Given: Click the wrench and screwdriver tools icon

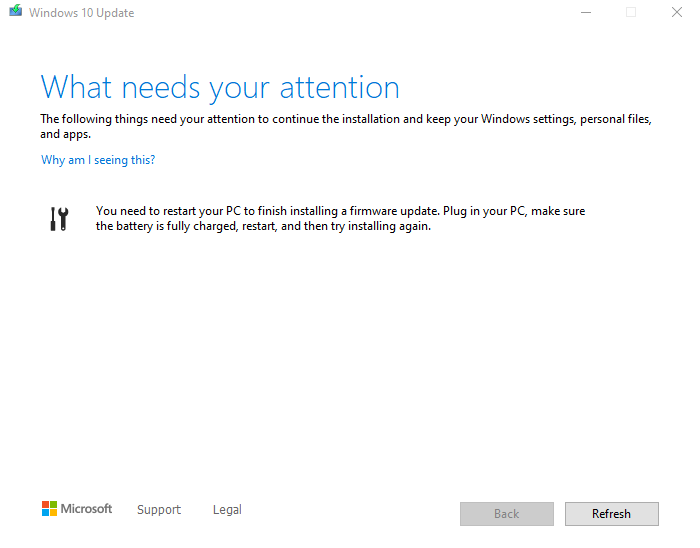Looking at the screenshot, I should (59, 219).
